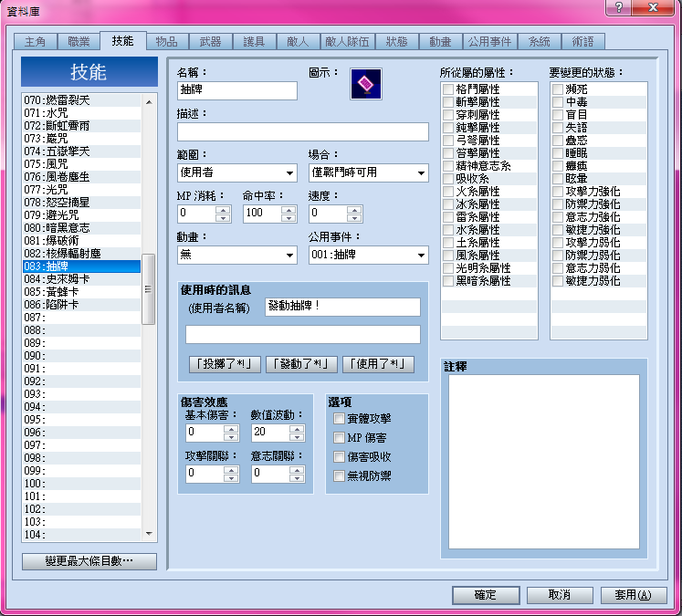The width and height of the screenshot is (682, 616).
Task: Click 確定 button
Action: click(486, 595)
